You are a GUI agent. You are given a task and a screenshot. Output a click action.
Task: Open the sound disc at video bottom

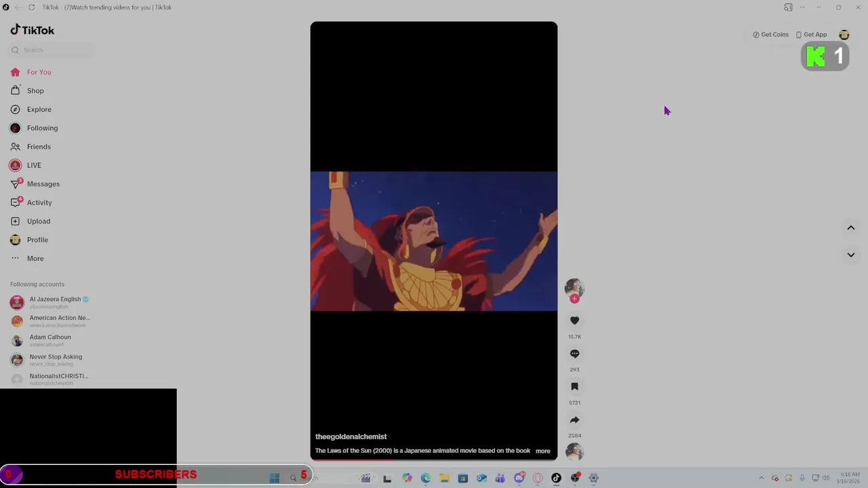(574, 451)
